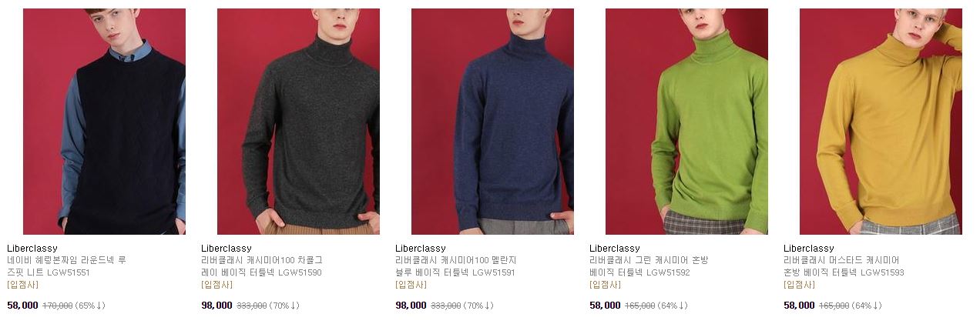Click the 98,000 price of charcoal turtleneck
The image size is (980, 324).
(x=216, y=306)
